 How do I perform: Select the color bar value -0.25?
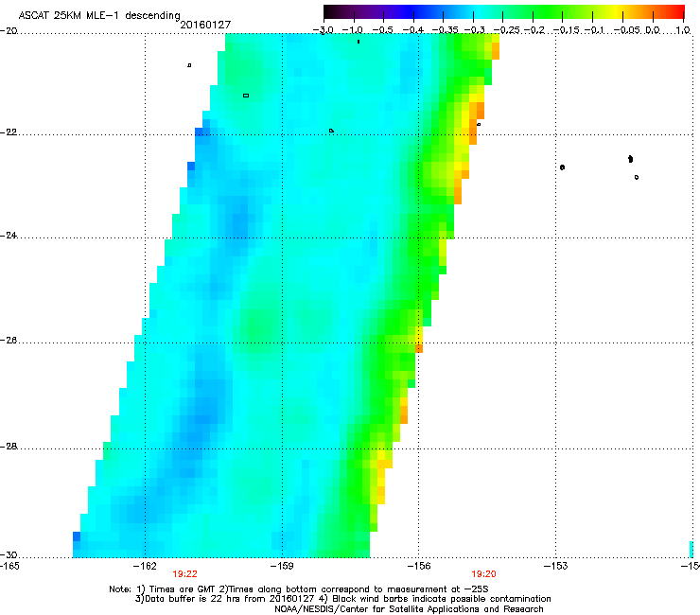click(x=506, y=30)
